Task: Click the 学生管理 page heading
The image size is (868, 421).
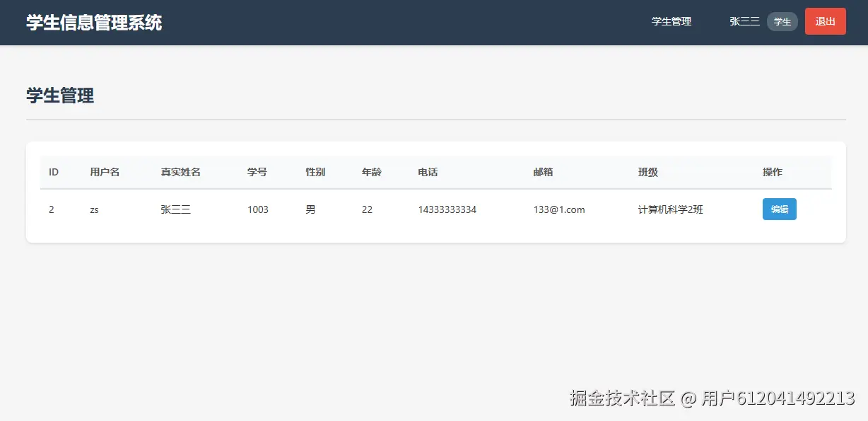Action: [x=60, y=96]
